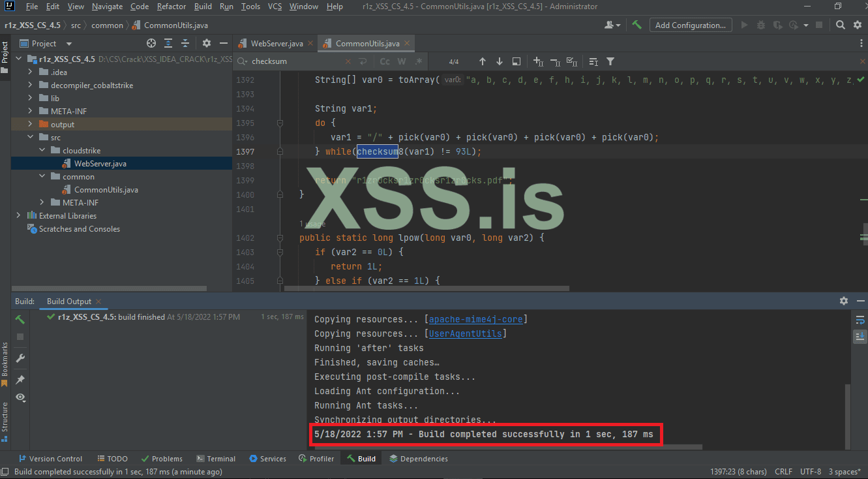
Task: Go to previous search occurrence arrow
Action: [483, 61]
